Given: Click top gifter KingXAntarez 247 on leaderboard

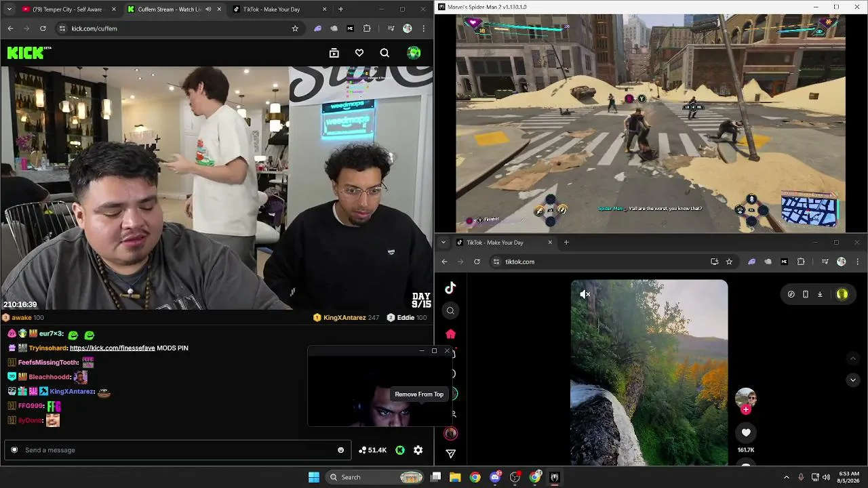Looking at the screenshot, I should click(345, 317).
